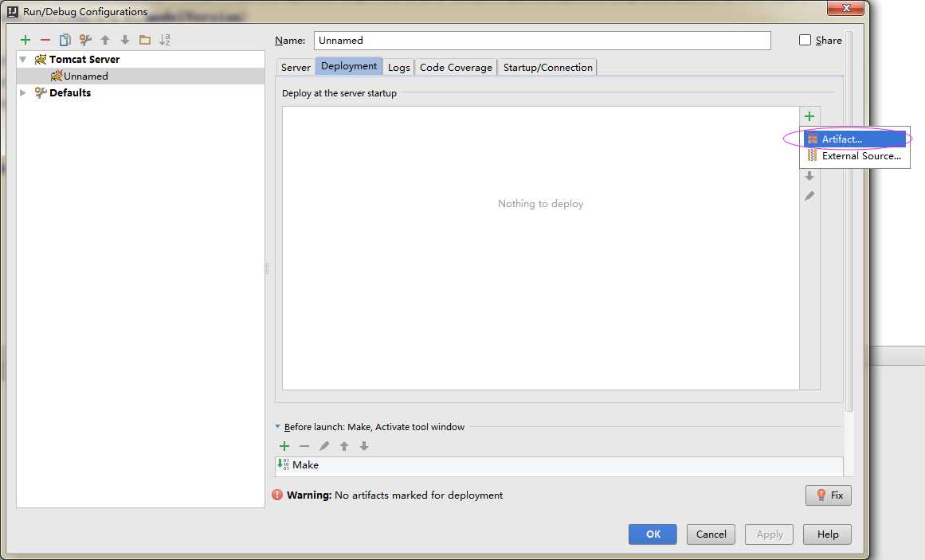Choose External Source... from the popup
This screenshot has width=925, height=560.
pos(854,156)
